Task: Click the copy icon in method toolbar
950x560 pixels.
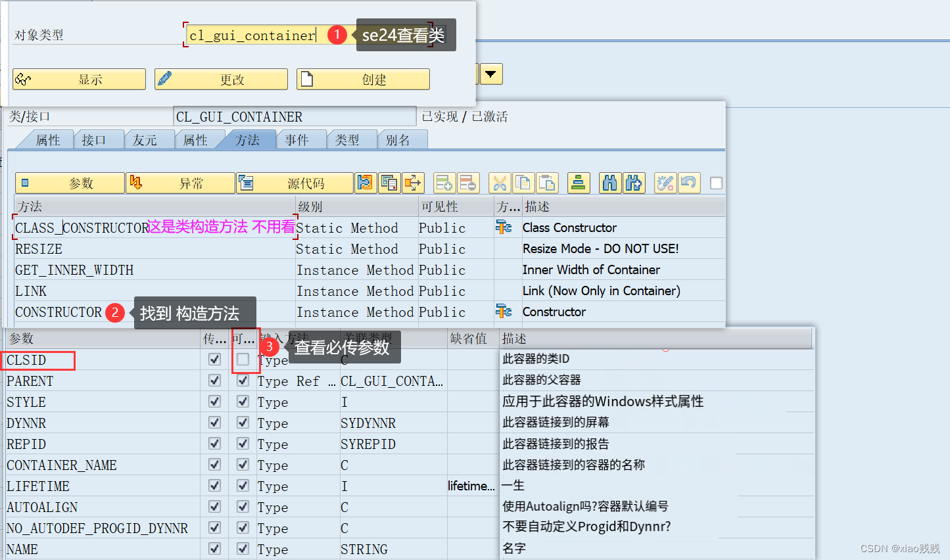Action: tap(524, 183)
